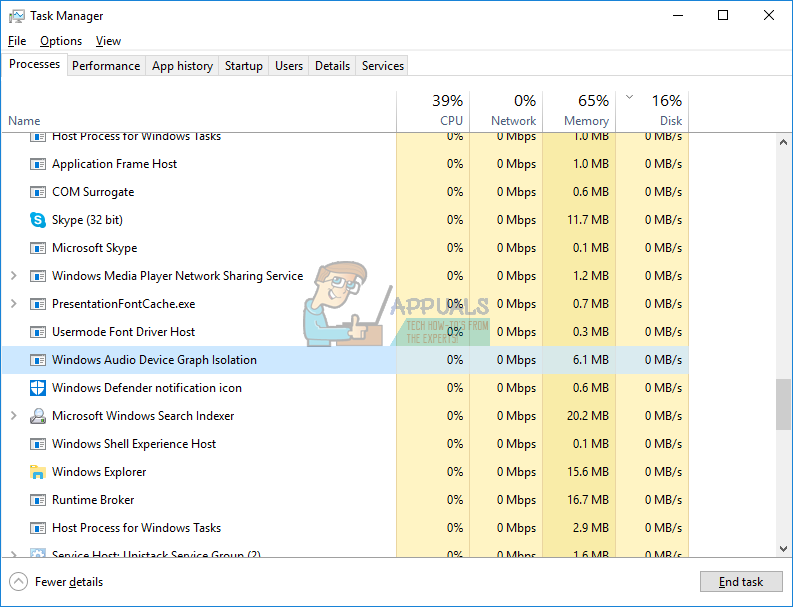Switch to the Details tab
This screenshot has width=793, height=607.
click(332, 66)
